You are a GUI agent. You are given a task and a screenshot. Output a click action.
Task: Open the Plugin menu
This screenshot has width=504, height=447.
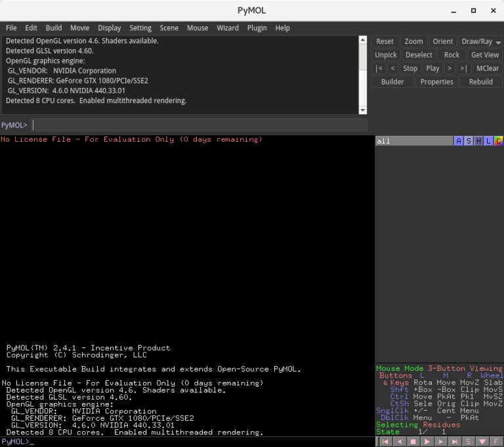(x=257, y=28)
